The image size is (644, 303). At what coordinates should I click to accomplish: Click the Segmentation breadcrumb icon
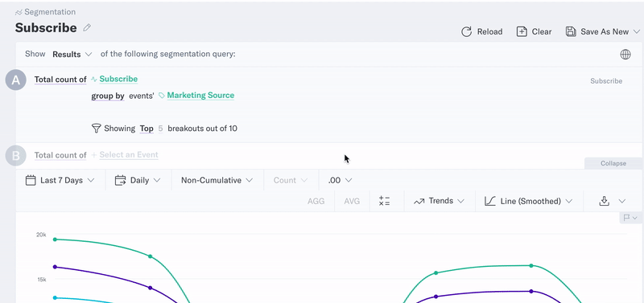(19, 12)
